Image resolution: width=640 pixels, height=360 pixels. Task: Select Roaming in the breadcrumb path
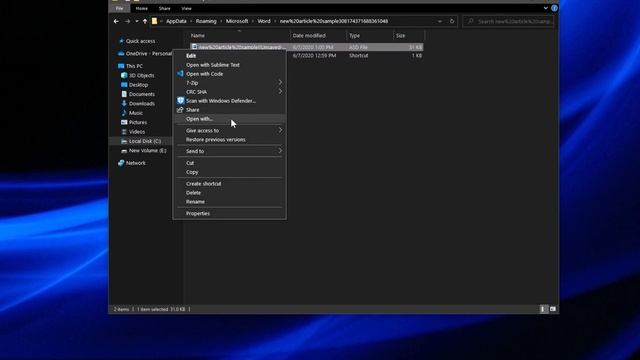(206, 21)
